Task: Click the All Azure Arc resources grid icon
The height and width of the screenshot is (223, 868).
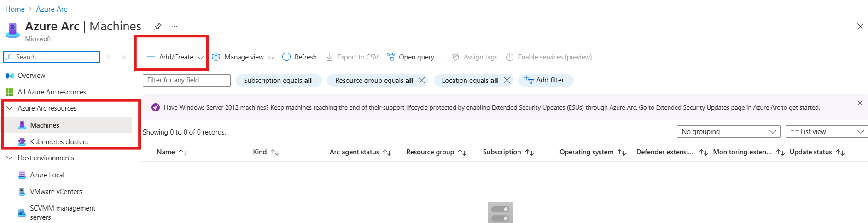Action: 9,92
